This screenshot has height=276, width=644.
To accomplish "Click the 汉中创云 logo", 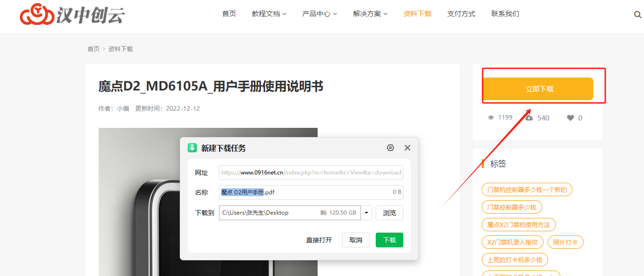I will 72,15.
